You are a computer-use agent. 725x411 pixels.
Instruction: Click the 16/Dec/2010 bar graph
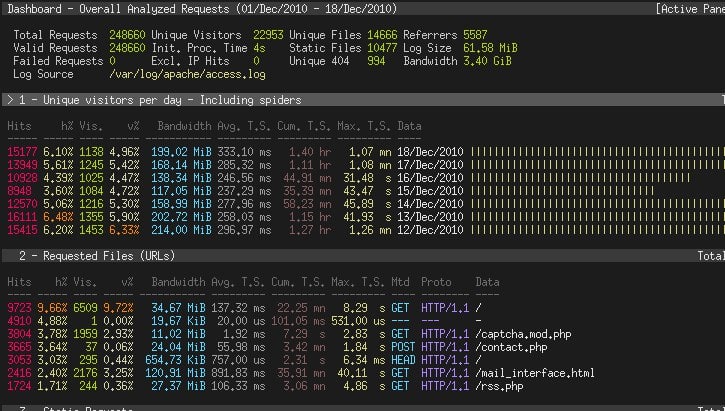click(580, 178)
